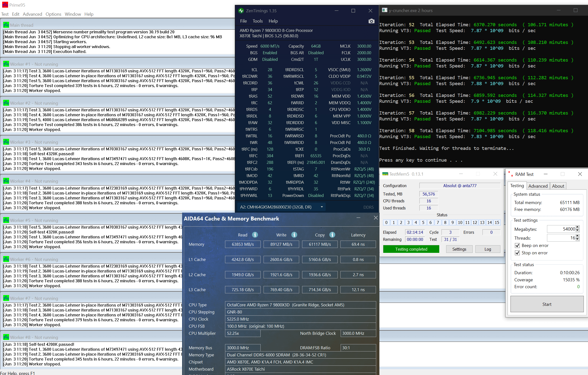
Task: Click the Main thread window icon in Prime95
Action: point(6,25)
